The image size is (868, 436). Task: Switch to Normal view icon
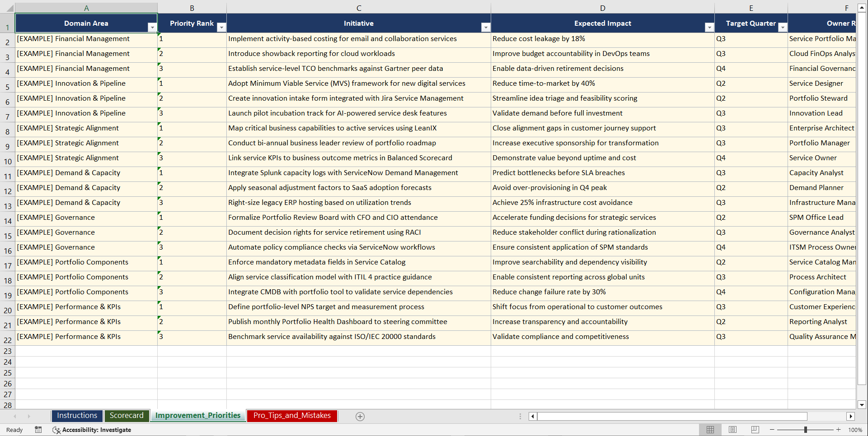click(710, 430)
